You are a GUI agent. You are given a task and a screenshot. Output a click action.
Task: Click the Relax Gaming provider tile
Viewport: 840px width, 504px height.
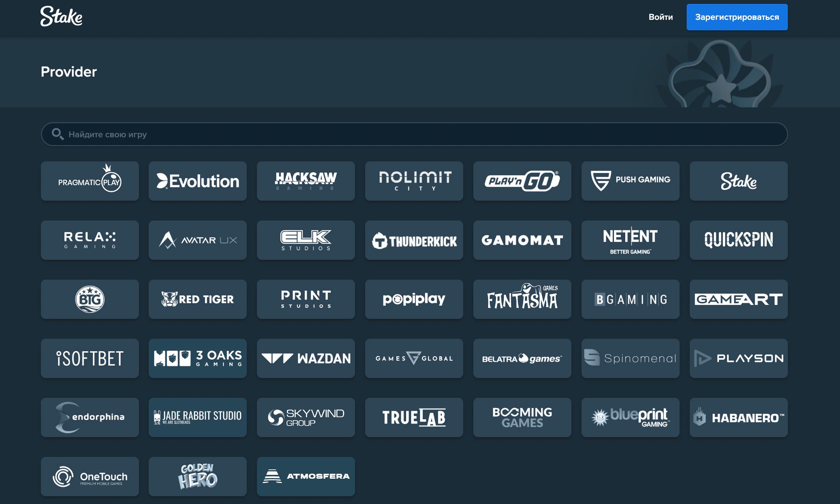click(x=90, y=240)
